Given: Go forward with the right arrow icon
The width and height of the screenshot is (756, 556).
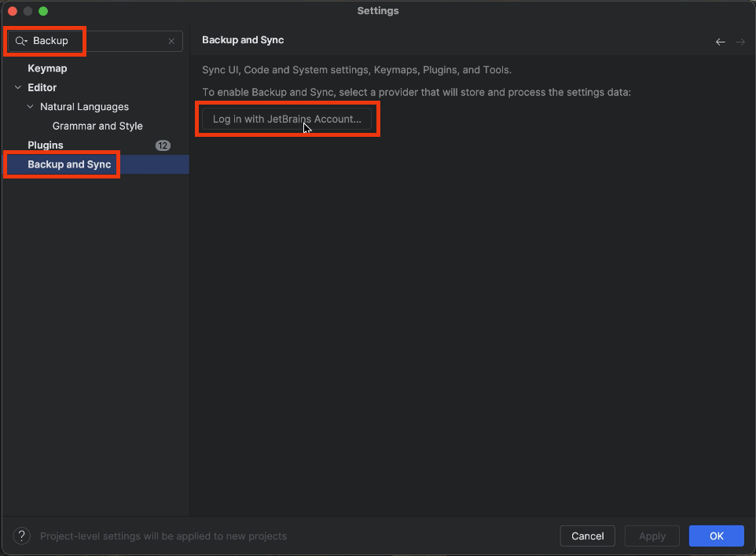Looking at the screenshot, I should point(740,42).
